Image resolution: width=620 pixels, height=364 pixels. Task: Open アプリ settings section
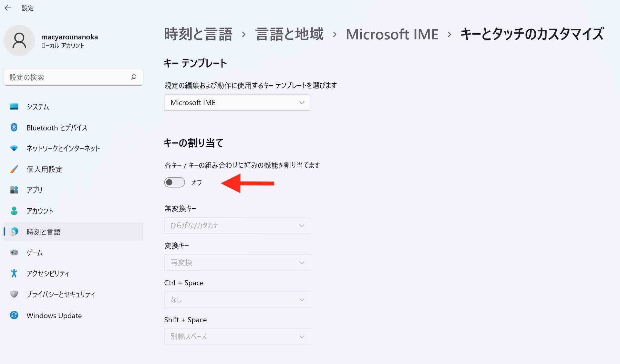(x=73, y=190)
